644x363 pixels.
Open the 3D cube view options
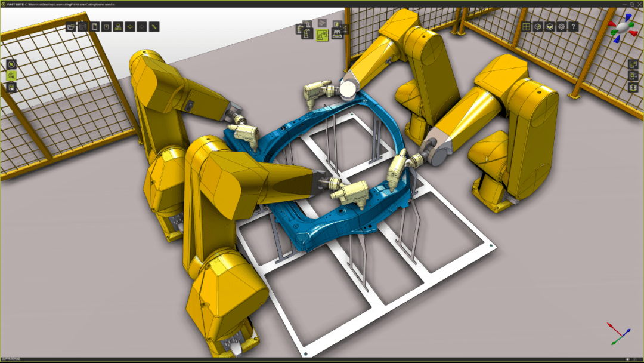pos(538,27)
